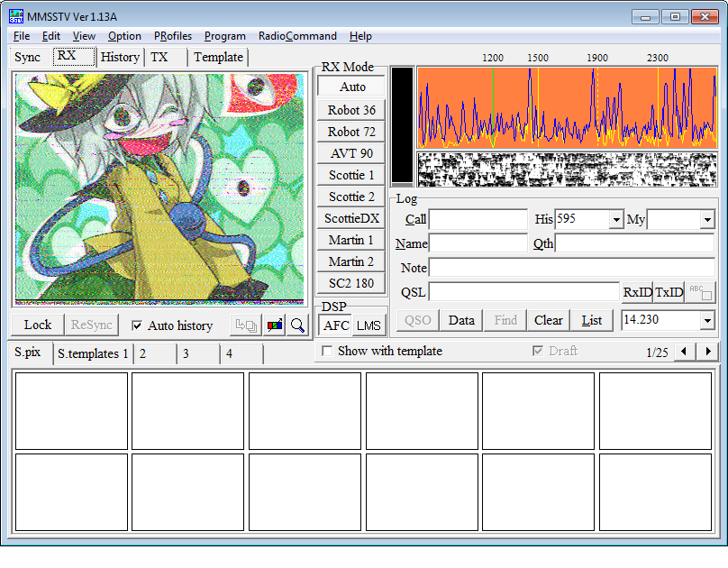Switch to the Sync tab

click(x=28, y=57)
